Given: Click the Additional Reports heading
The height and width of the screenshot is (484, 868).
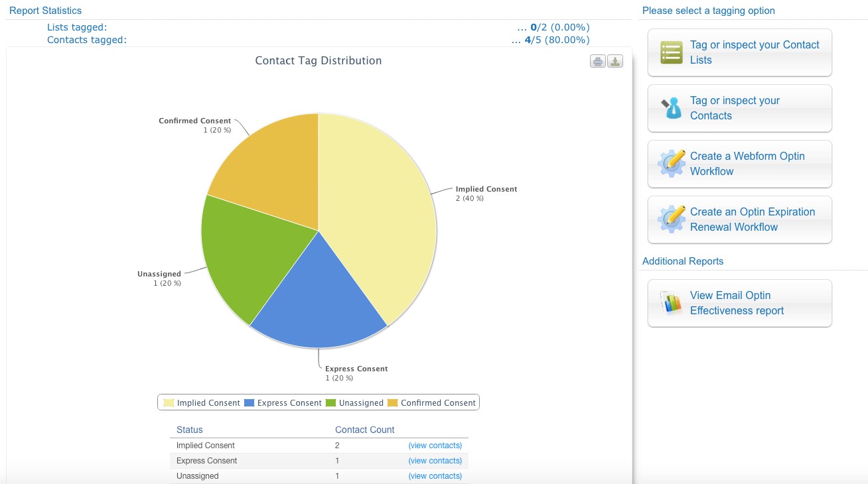Looking at the screenshot, I should [683, 261].
